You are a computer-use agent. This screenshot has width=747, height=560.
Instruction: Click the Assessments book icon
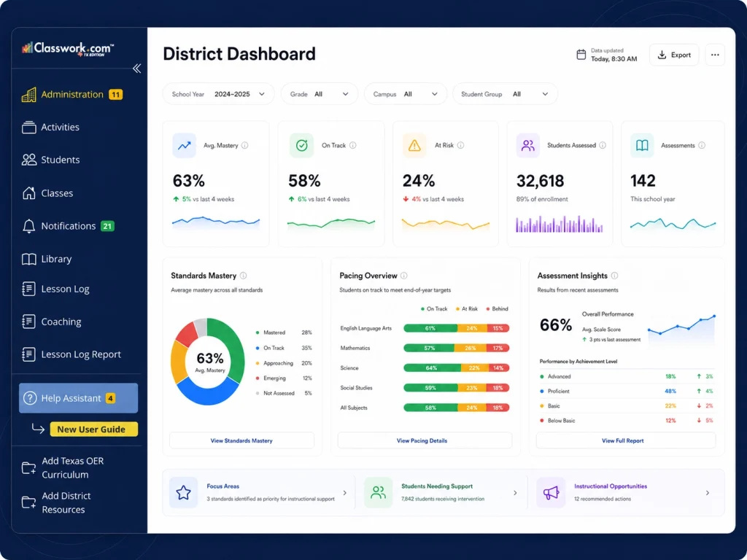coord(642,145)
